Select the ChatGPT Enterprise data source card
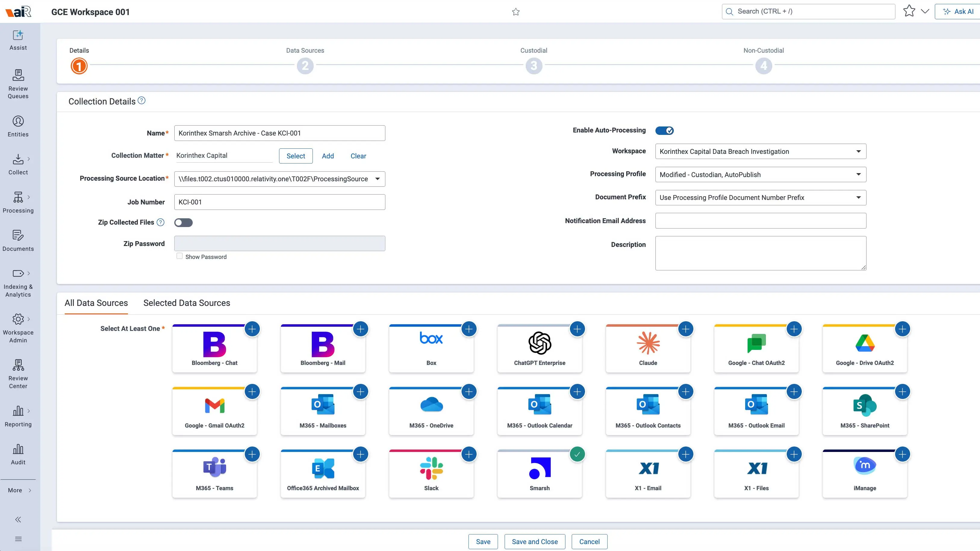 point(540,348)
